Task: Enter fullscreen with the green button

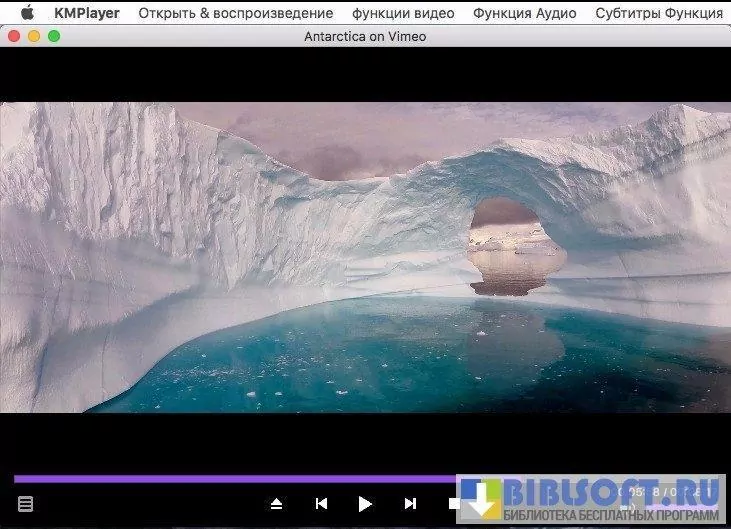Action: pos(54,36)
